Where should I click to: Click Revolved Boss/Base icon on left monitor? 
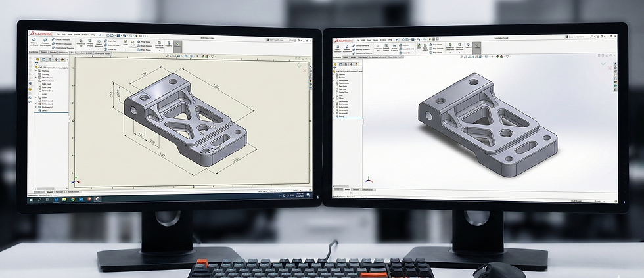(45, 40)
